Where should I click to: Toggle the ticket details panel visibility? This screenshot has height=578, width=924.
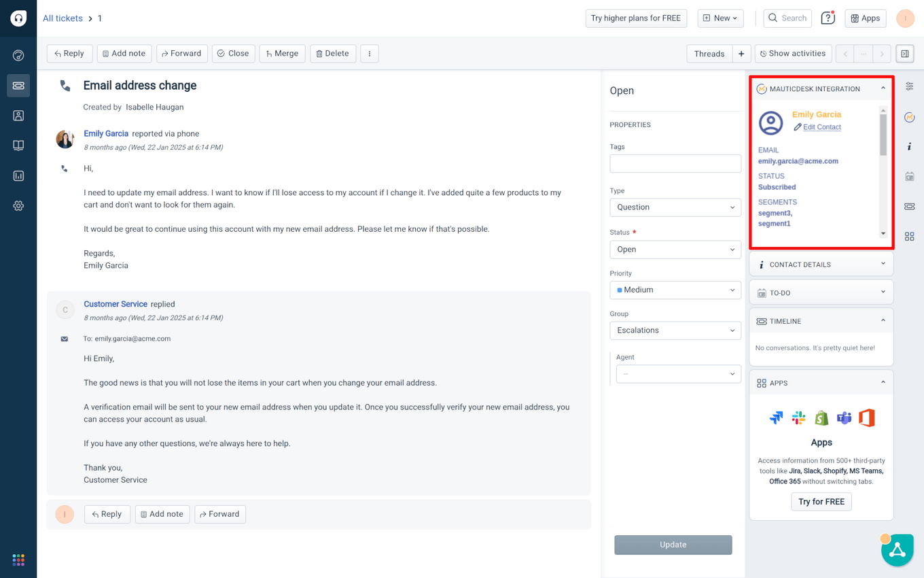tap(904, 53)
